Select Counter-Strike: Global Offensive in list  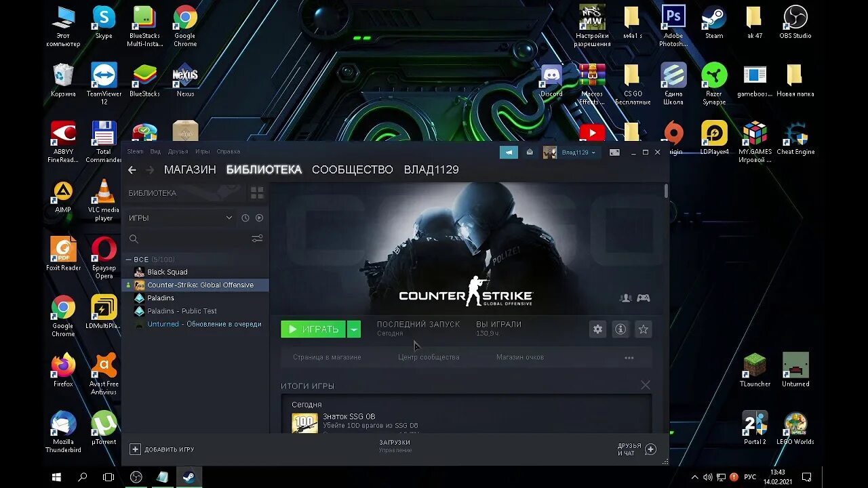click(x=195, y=285)
